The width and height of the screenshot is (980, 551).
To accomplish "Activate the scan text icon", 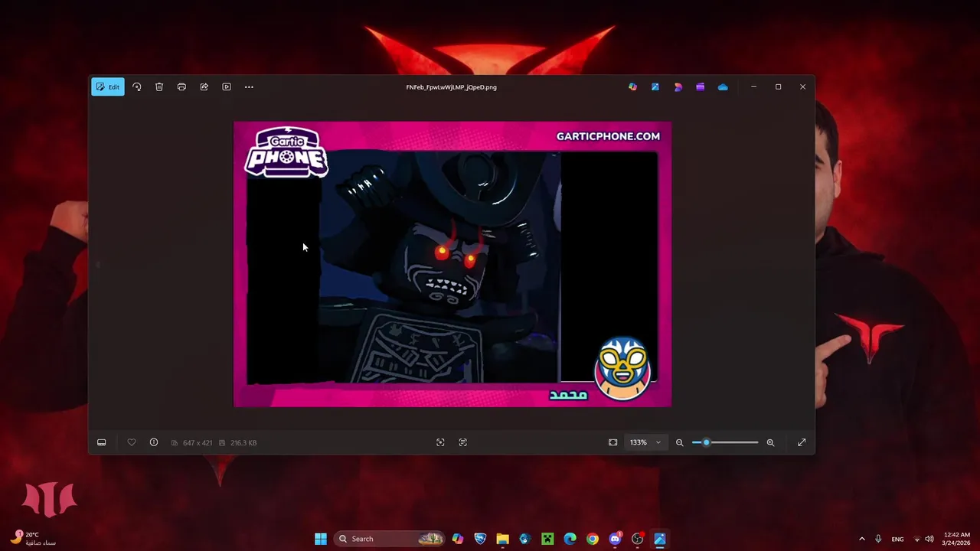I will [463, 442].
